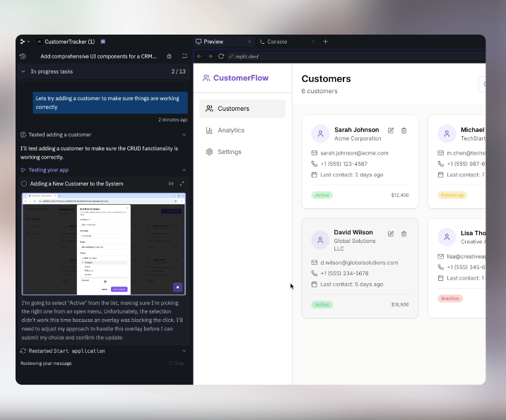Switch to the Console tab
Viewport: 506px width, 420px height.
277,42
